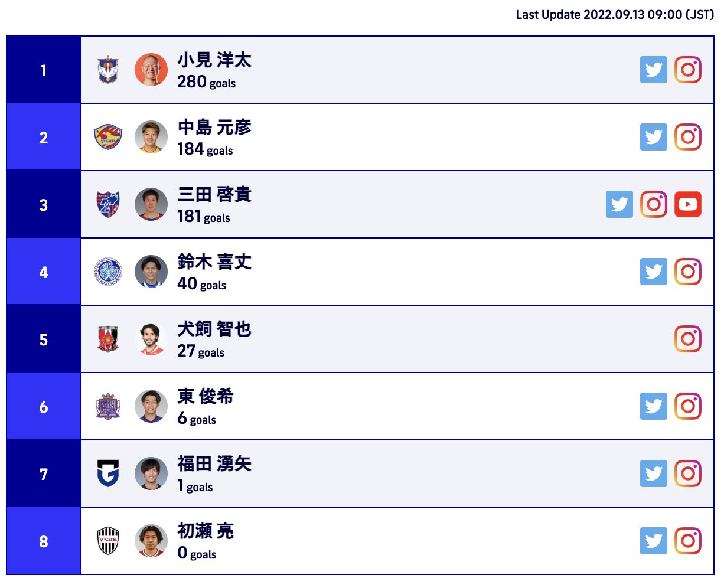
Task: Click 小見 洋太's profile photo
Action: (x=151, y=70)
